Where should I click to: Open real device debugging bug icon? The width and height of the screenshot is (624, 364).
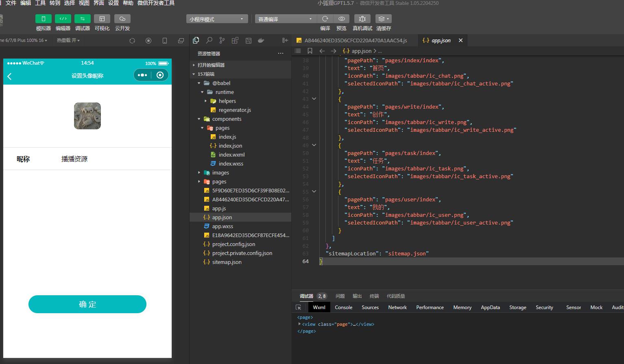(x=362, y=19)
